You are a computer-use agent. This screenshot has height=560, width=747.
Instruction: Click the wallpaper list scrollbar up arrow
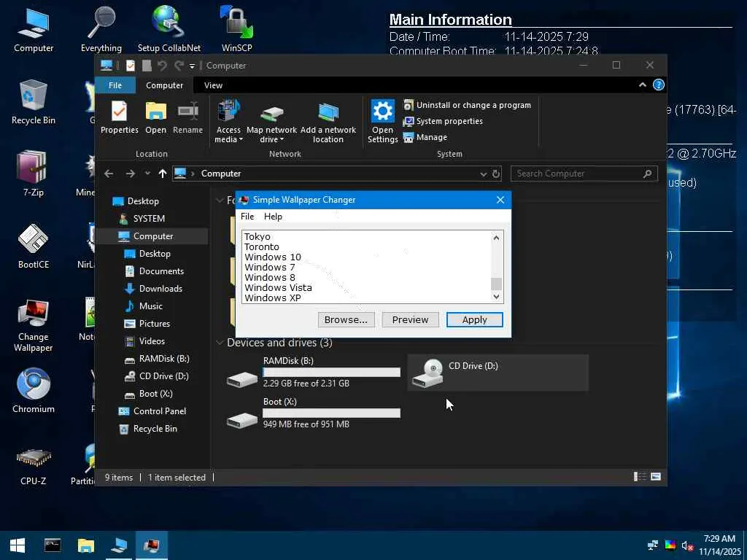click(x=496, y=238)
